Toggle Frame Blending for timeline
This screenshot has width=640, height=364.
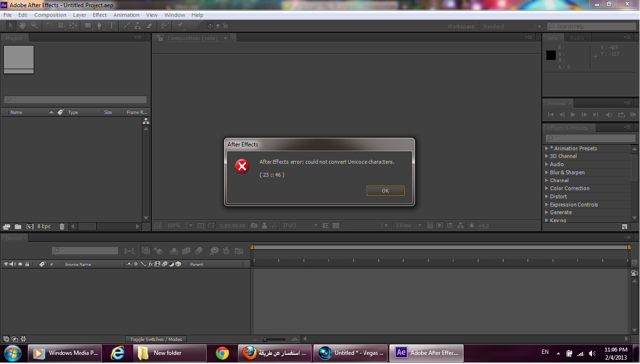pos(186,251)
